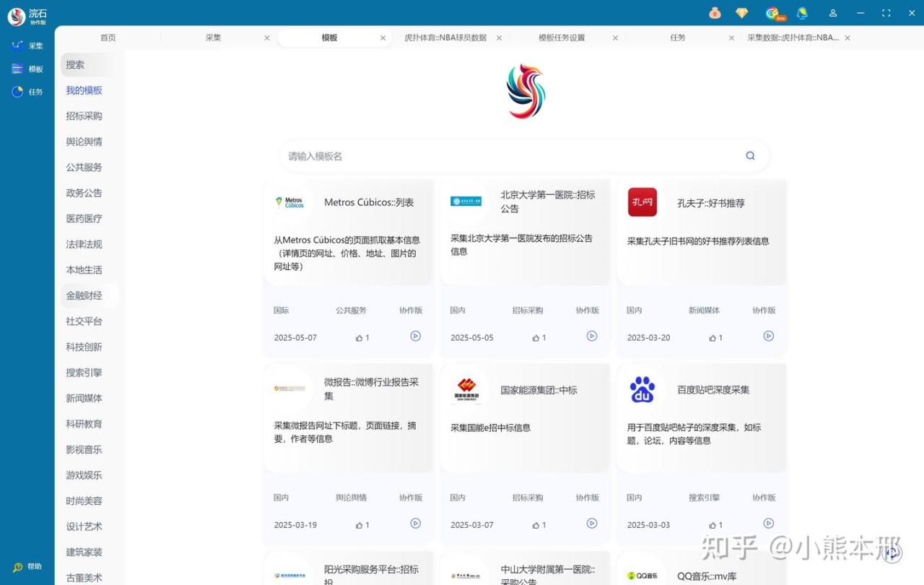The height and width of the screenshot is (585, 924).
Task: Open the 模板 section in the blue sidebar
Action: click(27, 69)
